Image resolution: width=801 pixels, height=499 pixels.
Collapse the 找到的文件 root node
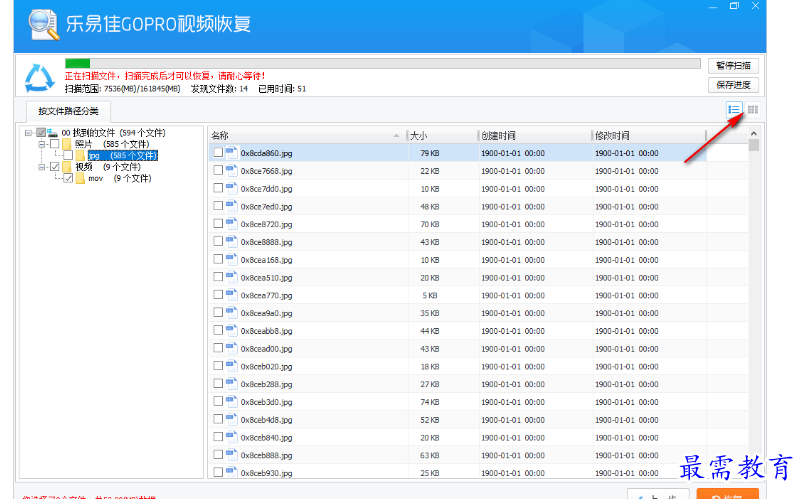[x=28, y=133]
